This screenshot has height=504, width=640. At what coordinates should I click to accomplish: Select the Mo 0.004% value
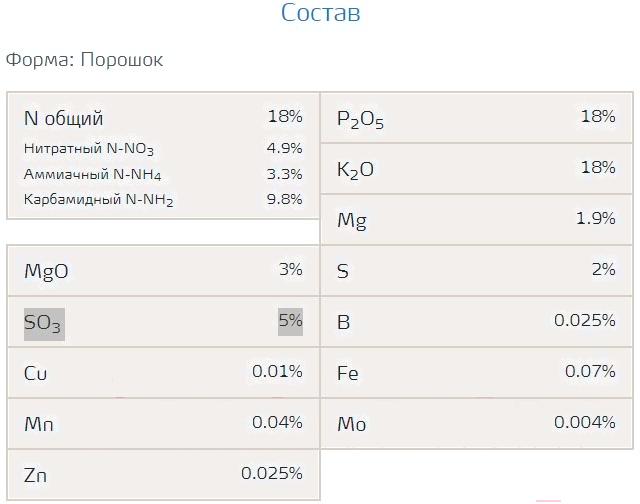584,422
